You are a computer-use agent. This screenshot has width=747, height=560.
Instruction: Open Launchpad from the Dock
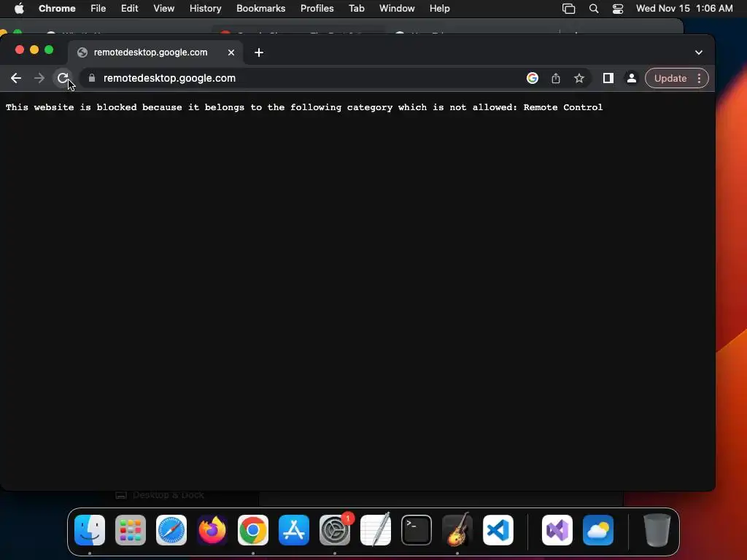131,530
